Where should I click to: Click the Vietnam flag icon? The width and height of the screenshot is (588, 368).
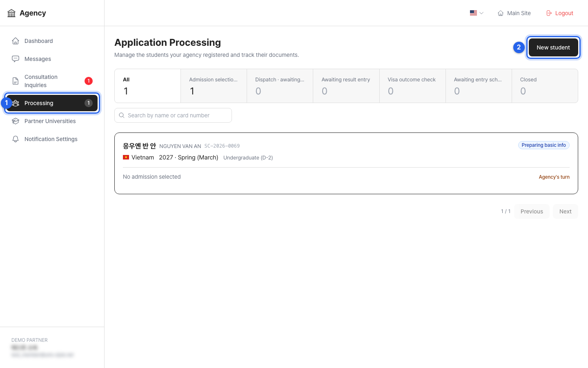click(126, 157)
